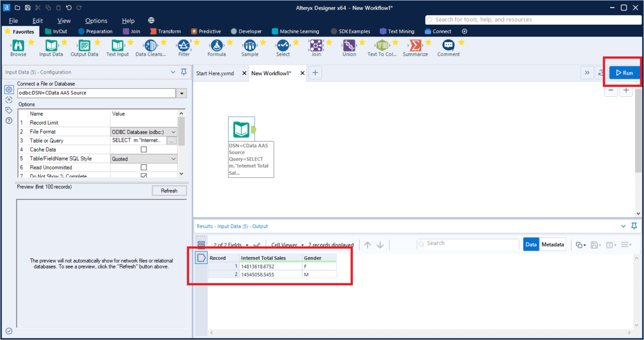The width and height of the screenshot is (644, 340).
Task: Expand the Cell Viewer dropdown
Action: (x=303, y=245)
